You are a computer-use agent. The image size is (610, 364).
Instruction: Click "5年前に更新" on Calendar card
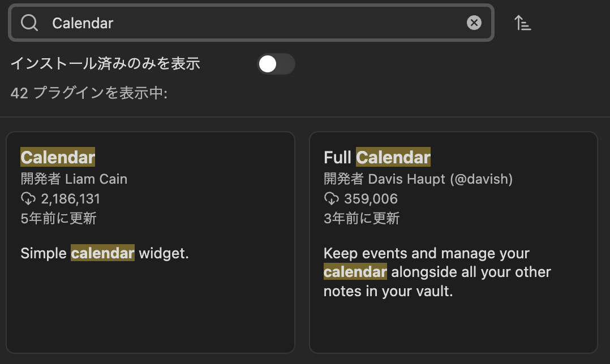point(58,218)
